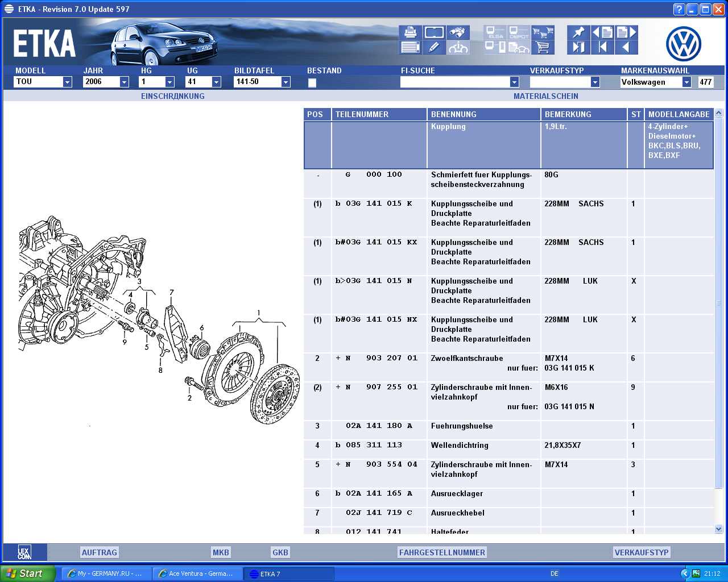728x582 pixels.
Task: Click the pushpin icon
Action: [578, 32]
